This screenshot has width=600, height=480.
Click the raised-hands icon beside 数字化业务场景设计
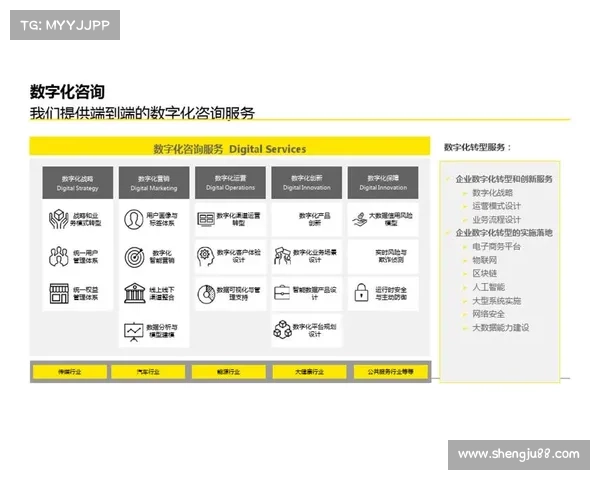click(283, 256)
